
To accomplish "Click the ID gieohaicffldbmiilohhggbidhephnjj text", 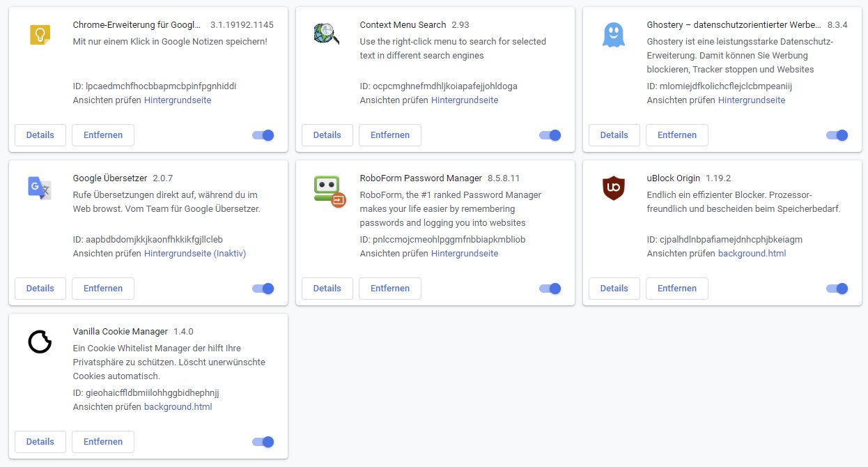I will (x=146, y=393).
